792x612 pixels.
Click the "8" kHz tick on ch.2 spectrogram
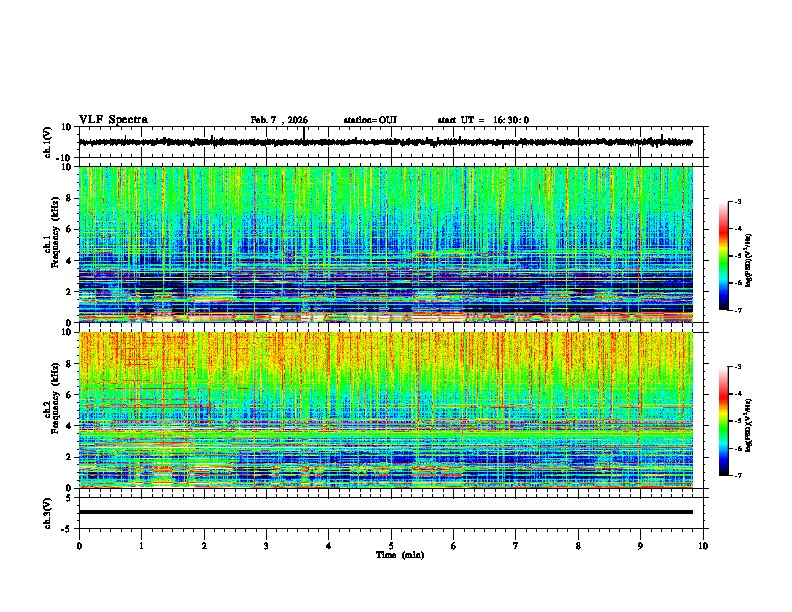click(69, 364)
